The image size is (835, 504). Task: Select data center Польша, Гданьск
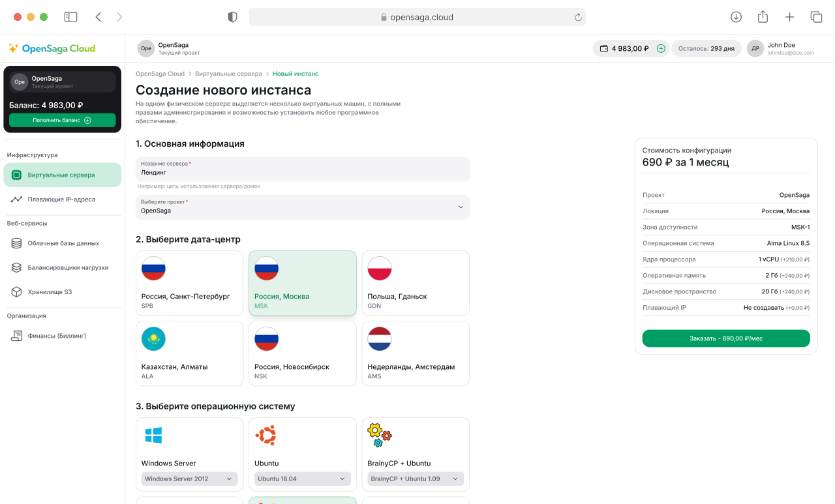[x=416, y=283]
